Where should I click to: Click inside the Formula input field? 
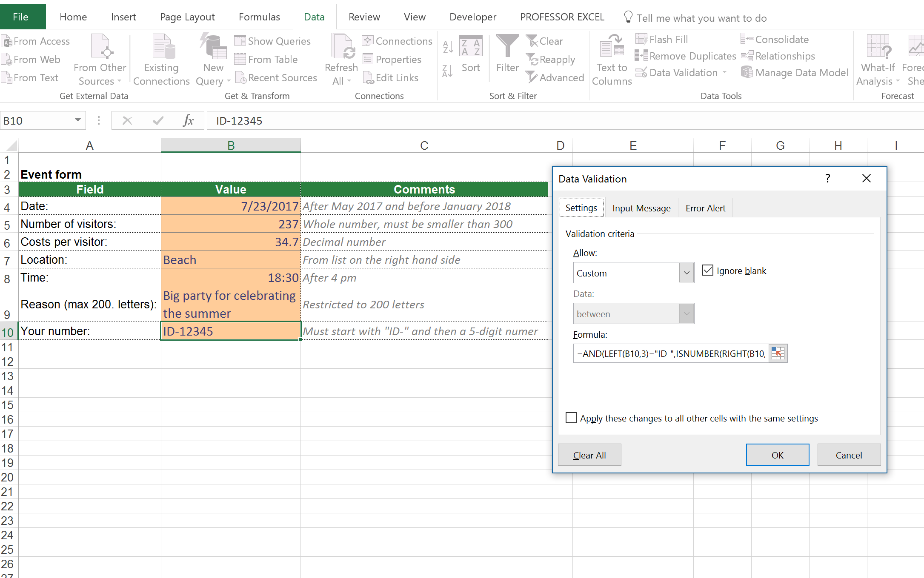click(x=670, y=353)
